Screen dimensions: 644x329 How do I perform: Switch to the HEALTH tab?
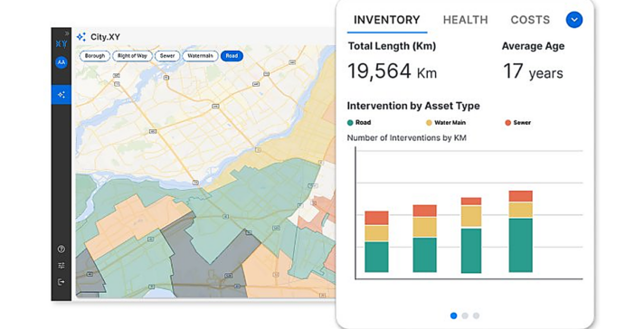tap(465, 20)
